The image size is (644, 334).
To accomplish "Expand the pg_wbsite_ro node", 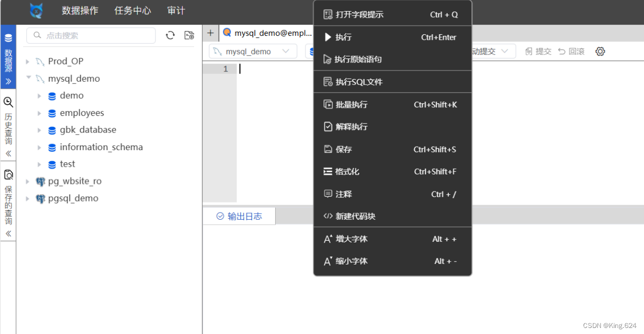I will (x=28, y=181).
